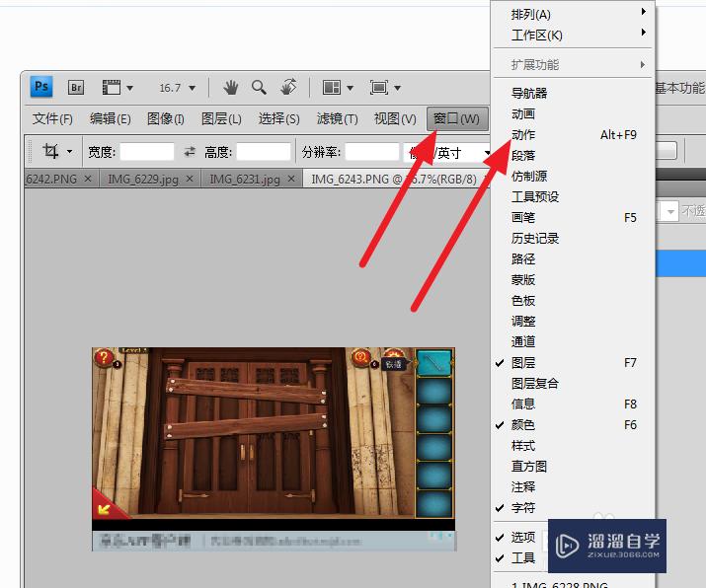Click the 分辨率 resolution input field
This screenshot has height=588, width=706.
pyautogui.click(x=372, y=152)
